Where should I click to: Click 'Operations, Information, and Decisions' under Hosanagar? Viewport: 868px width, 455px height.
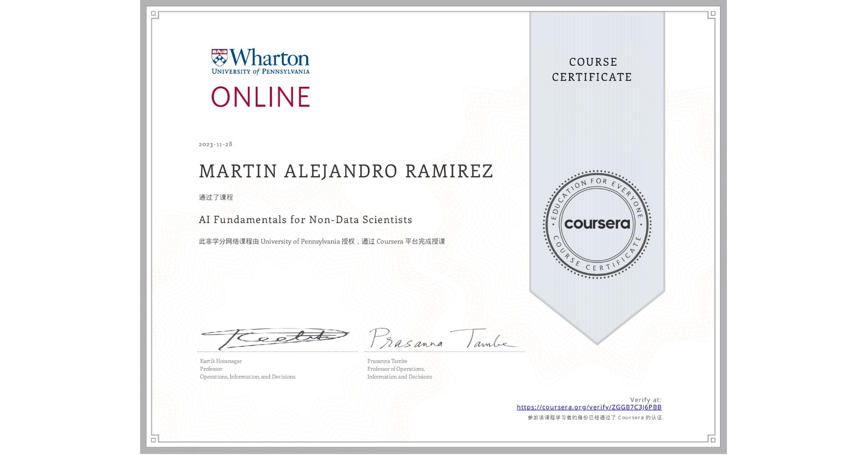coord(247,377)
